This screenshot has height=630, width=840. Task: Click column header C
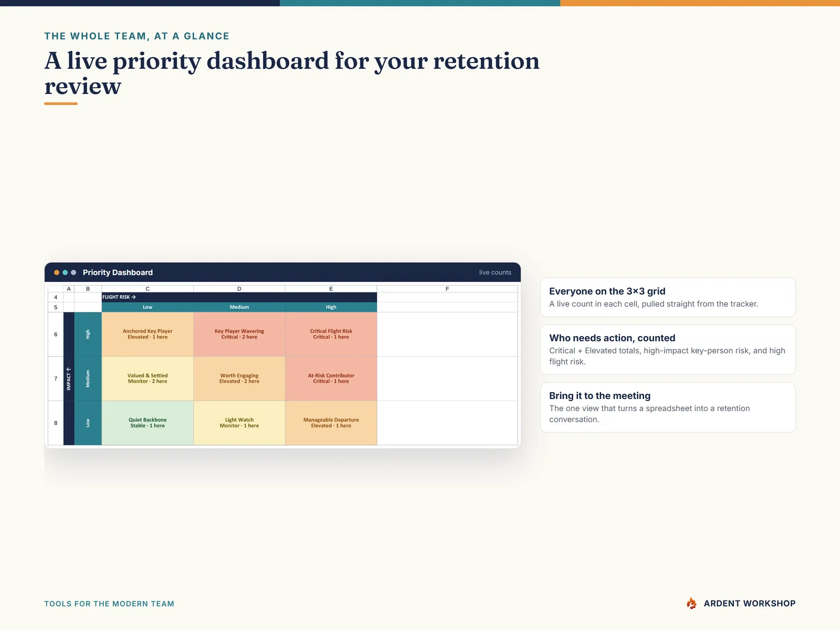click(148, 289)
